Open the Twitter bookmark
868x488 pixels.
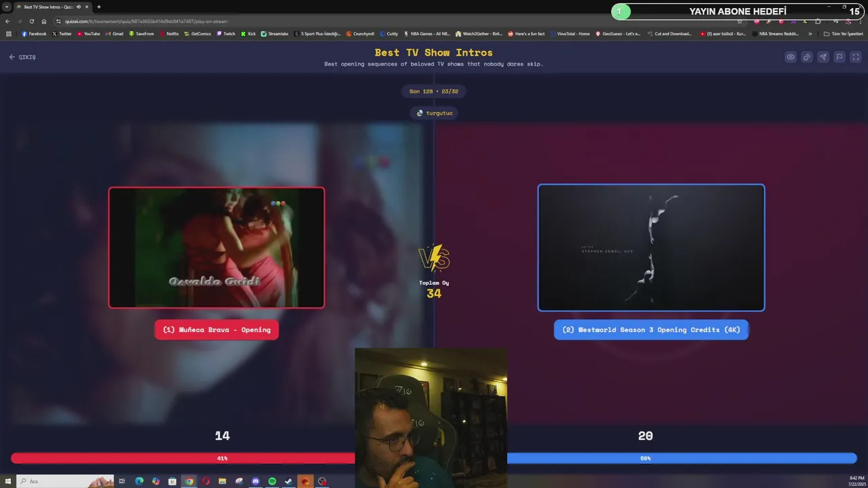[62, 33]
